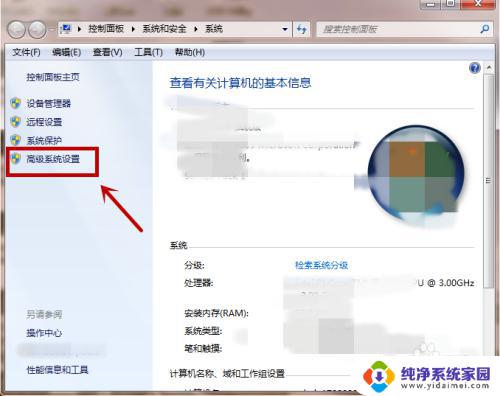Click the magnifier search icon
Screen dimensions: 500x396
point(485,29)
